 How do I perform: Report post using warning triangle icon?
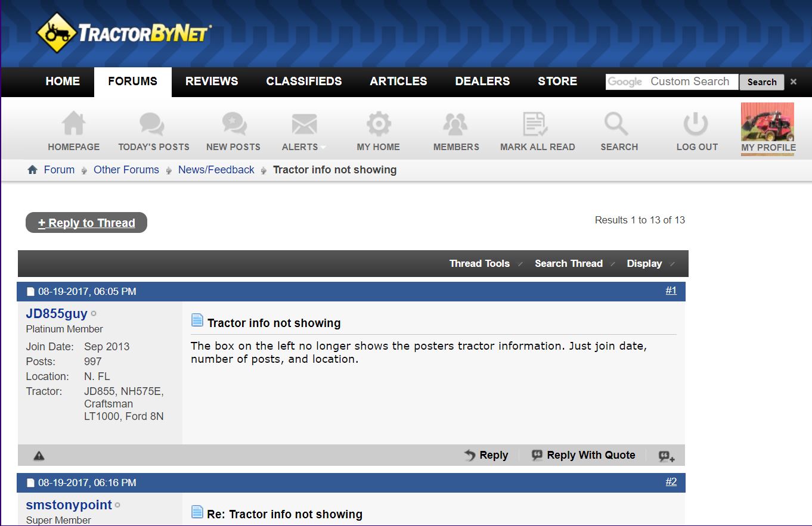(x=39, y=456)
